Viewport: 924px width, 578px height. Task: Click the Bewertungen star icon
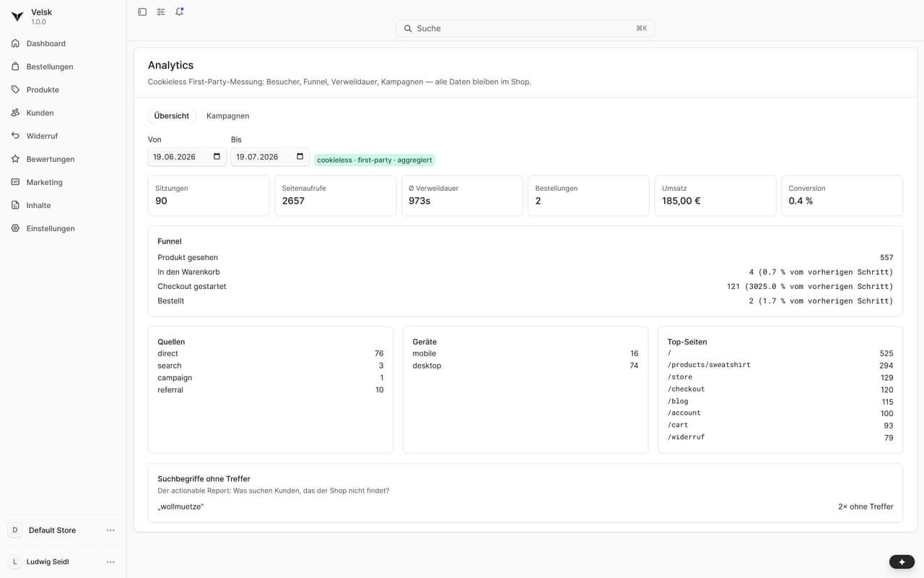[x=15, y=159]
